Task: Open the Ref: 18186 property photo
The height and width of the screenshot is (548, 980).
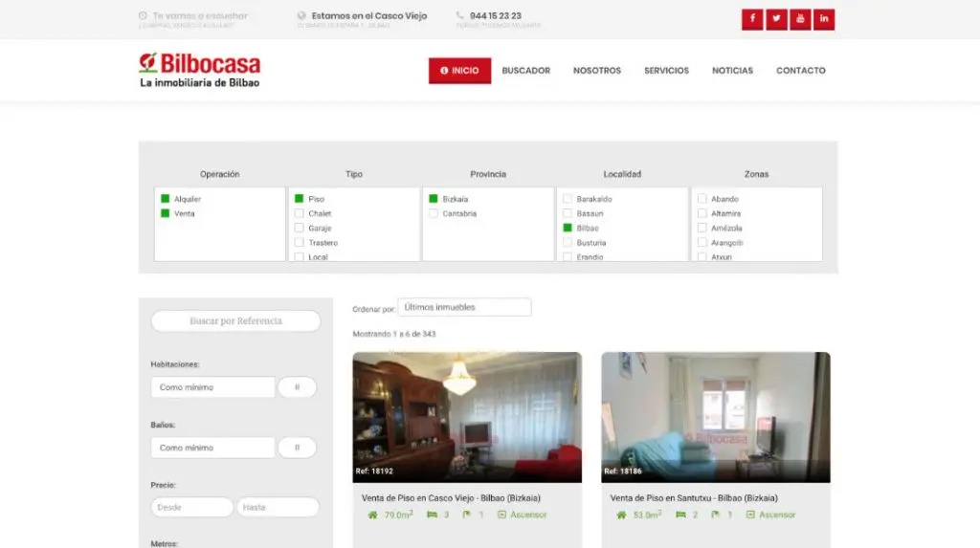Action: click(x=716, y=417)
